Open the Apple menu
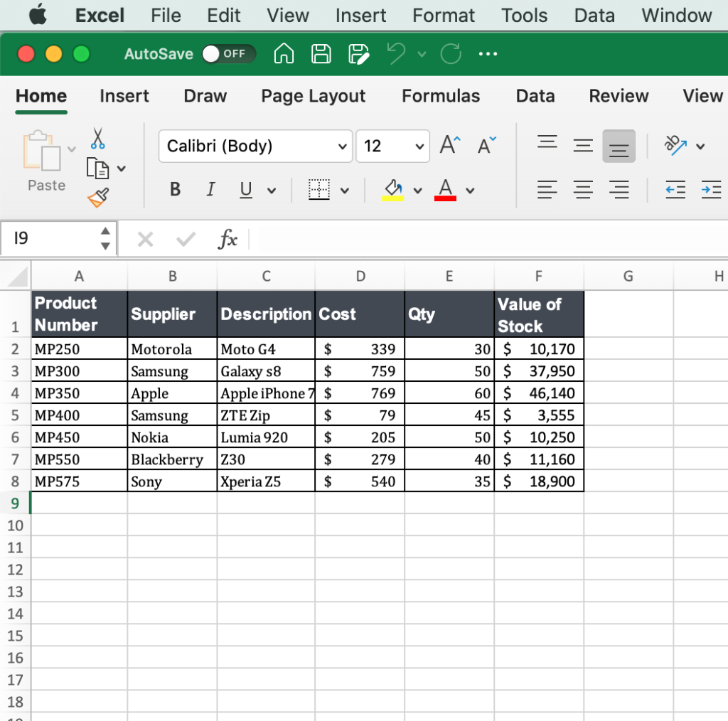The image size is (728, 721). (x=38, y=16)
